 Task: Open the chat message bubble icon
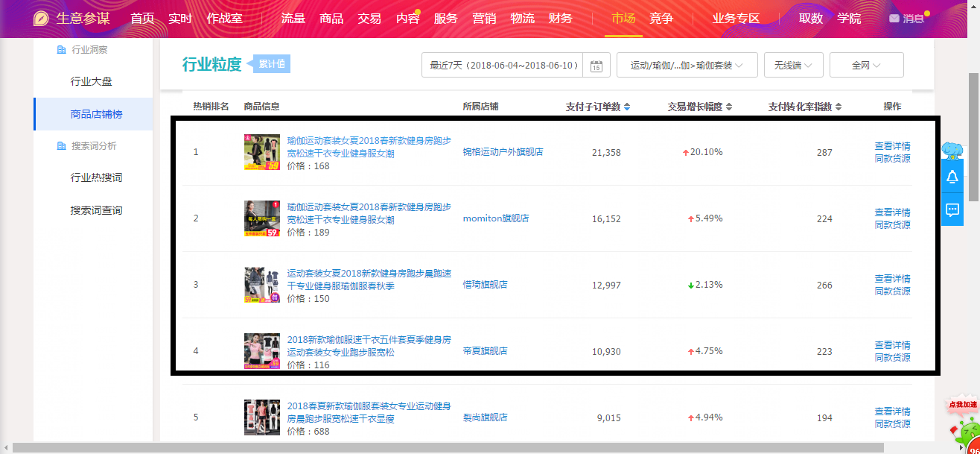(x=952, y=209)
